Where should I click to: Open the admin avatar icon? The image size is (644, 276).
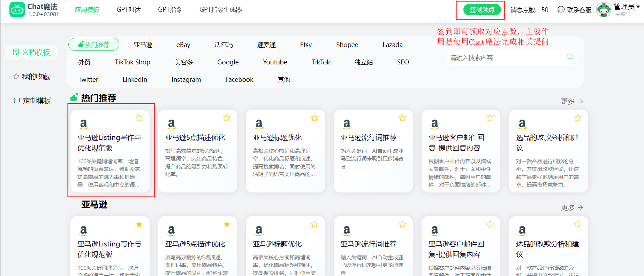coord(604,10)
